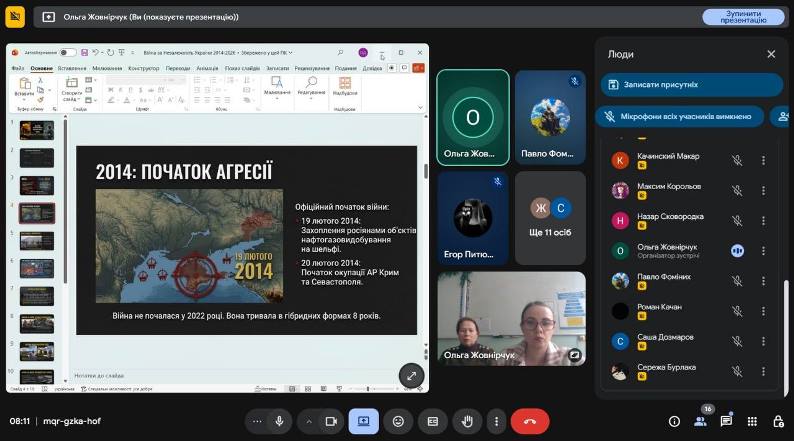Select participant name Сережа Бурлака
The width and height of the screenshot is (794, 441).
pyautogui.click(x=666, y=367)
